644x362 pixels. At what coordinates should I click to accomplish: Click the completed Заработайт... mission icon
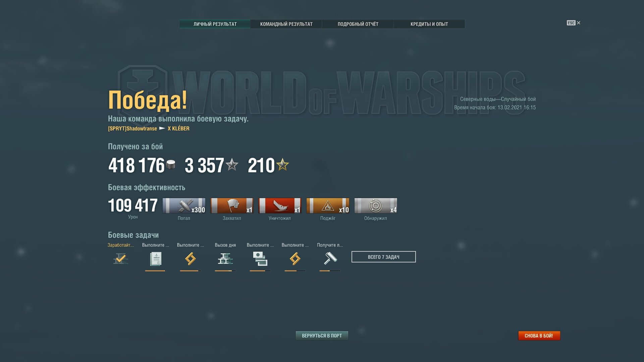[x=120, y=259]
